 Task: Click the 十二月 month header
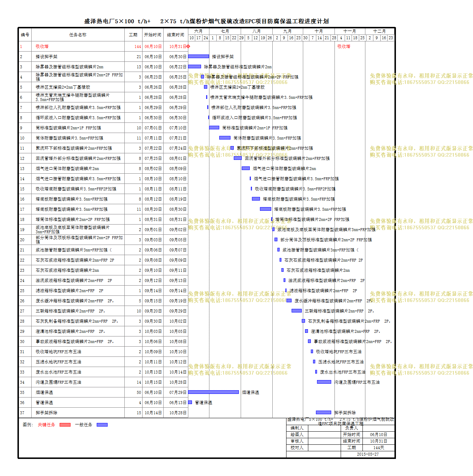tap(380, 32)
